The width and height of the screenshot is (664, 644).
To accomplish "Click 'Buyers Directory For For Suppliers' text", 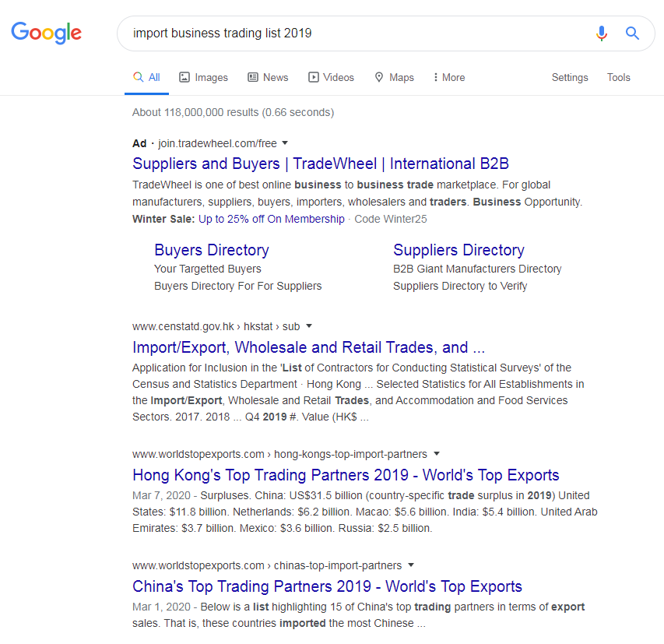I will [237, 286].
